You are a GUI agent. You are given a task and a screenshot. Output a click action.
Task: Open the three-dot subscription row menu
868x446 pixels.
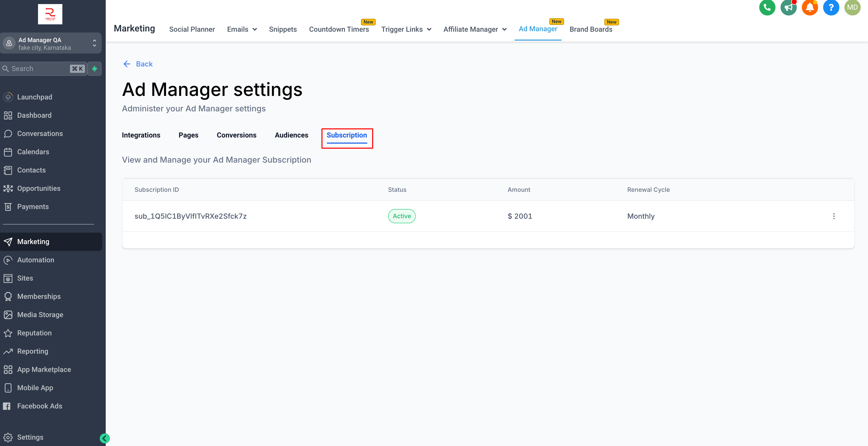(834, 216)
